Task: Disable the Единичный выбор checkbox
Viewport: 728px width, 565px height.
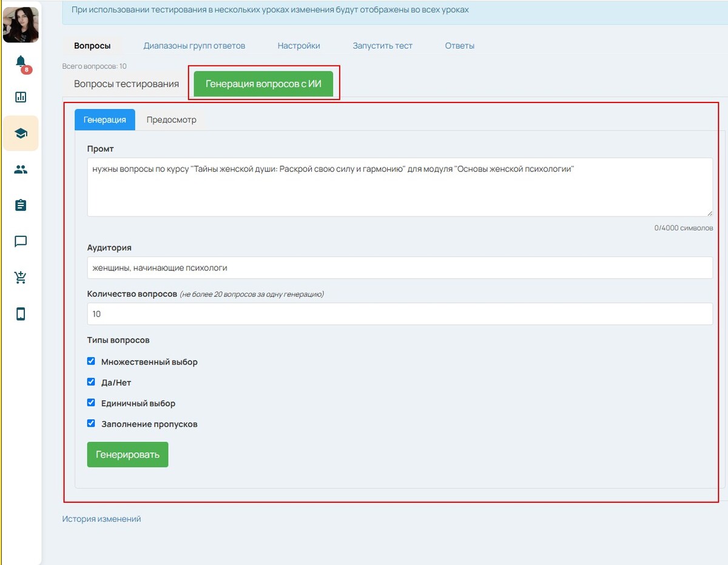Action: click(x=91, y=403)
